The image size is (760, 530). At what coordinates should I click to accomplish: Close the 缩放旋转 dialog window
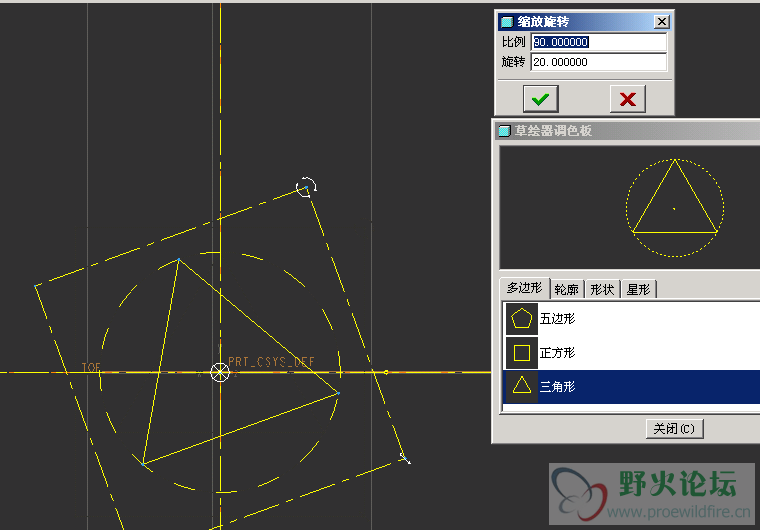click(661, 22)
